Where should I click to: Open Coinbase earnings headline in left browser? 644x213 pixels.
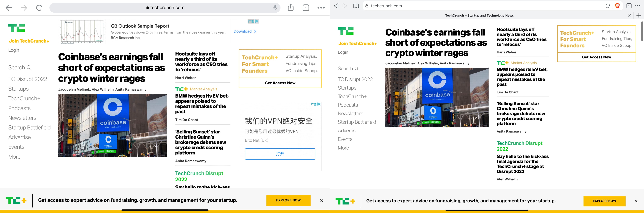pyautogui.click(x=112, y=68)
